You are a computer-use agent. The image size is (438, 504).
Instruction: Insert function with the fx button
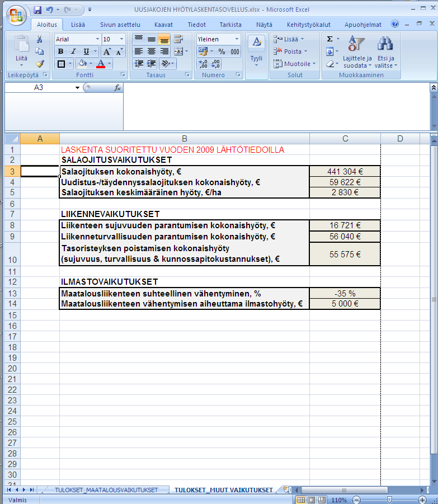click(x=117, y=87)
